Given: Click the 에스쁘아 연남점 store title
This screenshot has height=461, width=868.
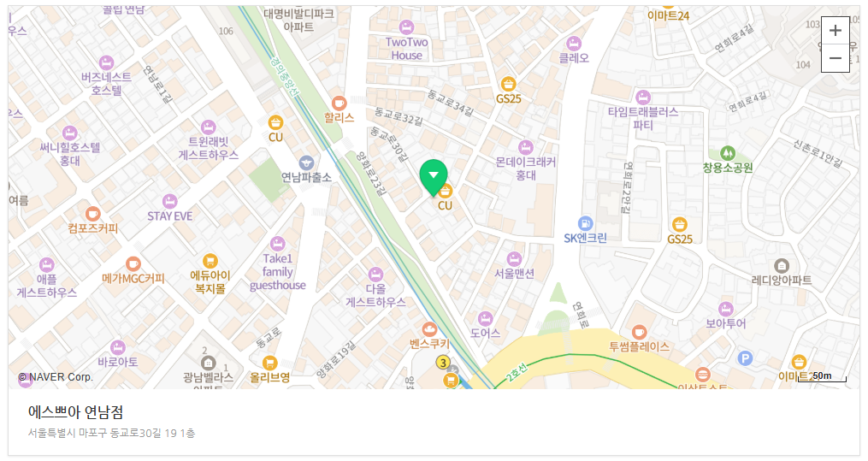Looking at the screenshot, I should [x=76, y=412].
